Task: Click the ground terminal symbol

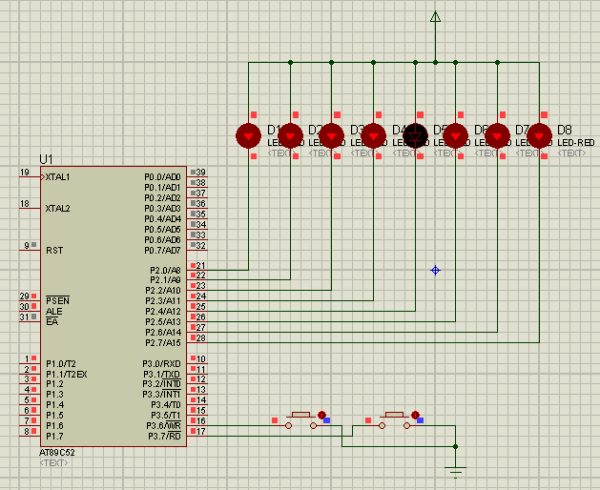Action: [x=456, y=470]
